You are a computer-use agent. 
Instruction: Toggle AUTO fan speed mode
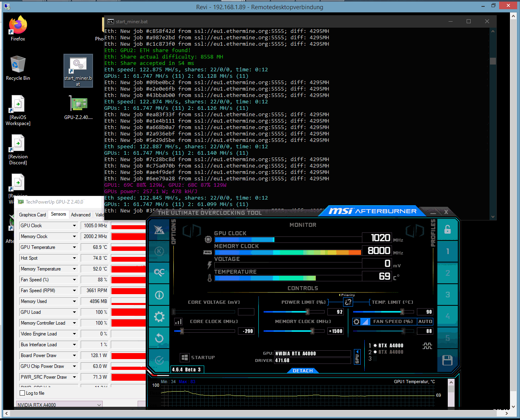425,321
